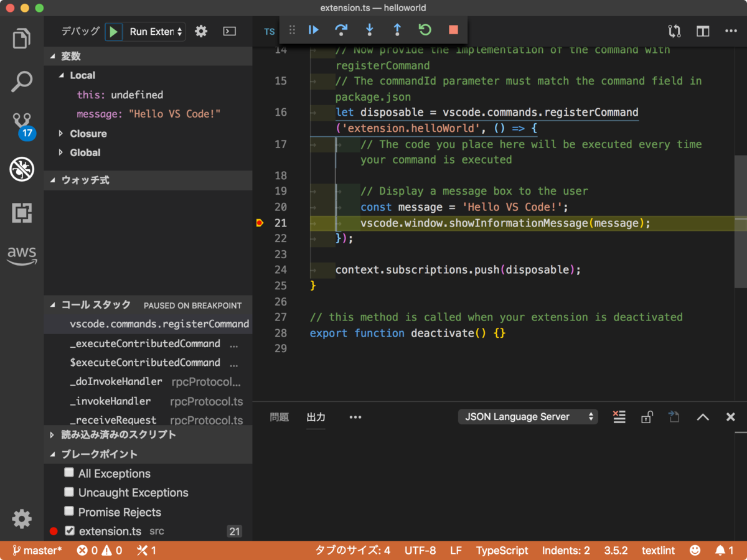
Task: Close the bottom panel
Action: (x=731, y=417)
